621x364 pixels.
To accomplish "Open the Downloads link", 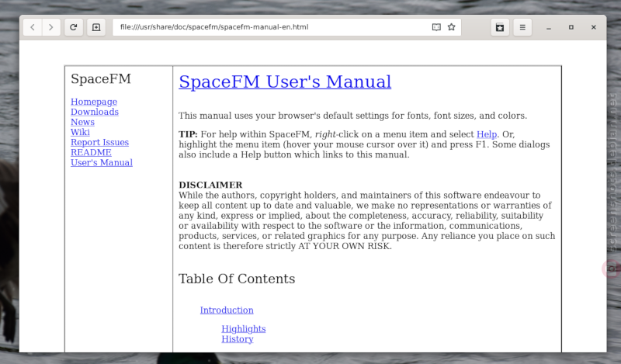I will pyautogui.click(x=95, y=112).
